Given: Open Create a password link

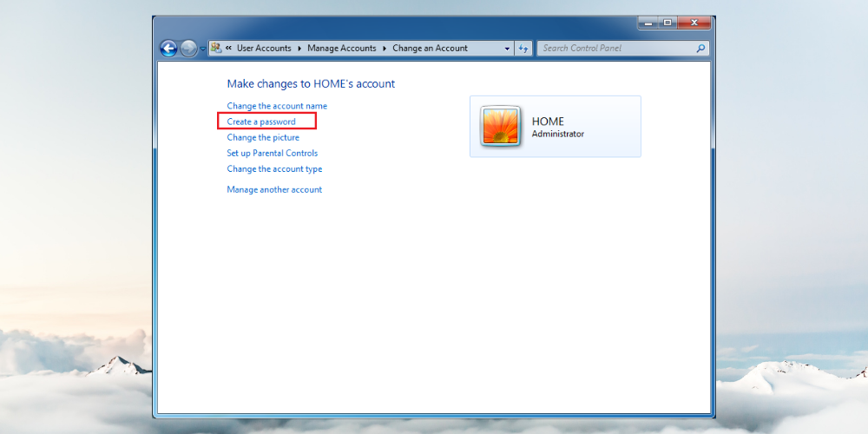Looking at the screenshot, I should 261,122.
